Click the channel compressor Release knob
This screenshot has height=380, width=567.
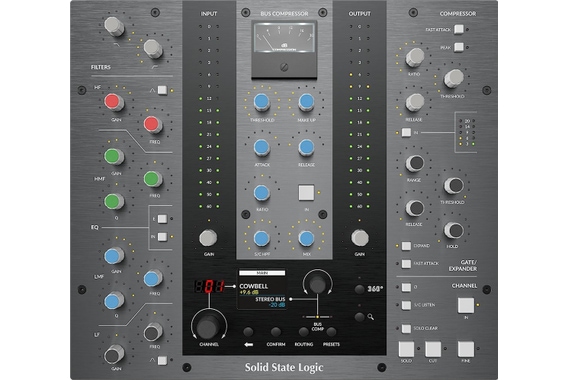[415, 102]
